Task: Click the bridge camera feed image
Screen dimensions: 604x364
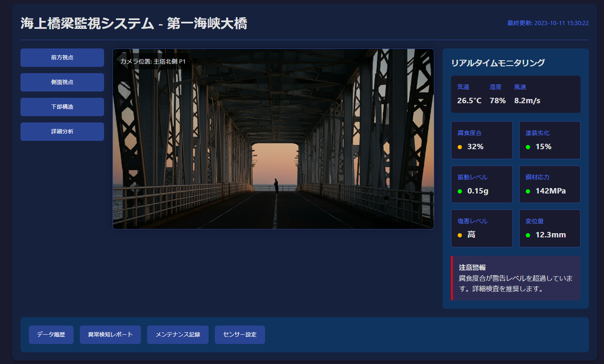Action: click(273, 139)
